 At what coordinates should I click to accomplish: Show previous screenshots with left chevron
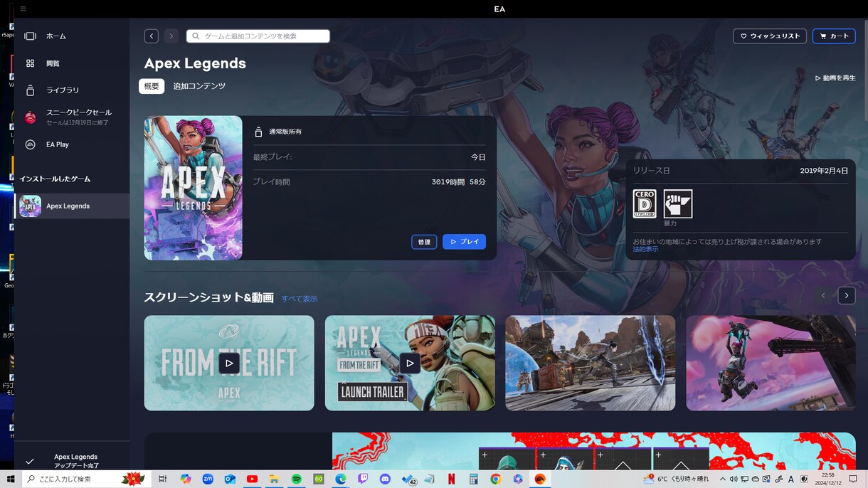tap(823, 295)
